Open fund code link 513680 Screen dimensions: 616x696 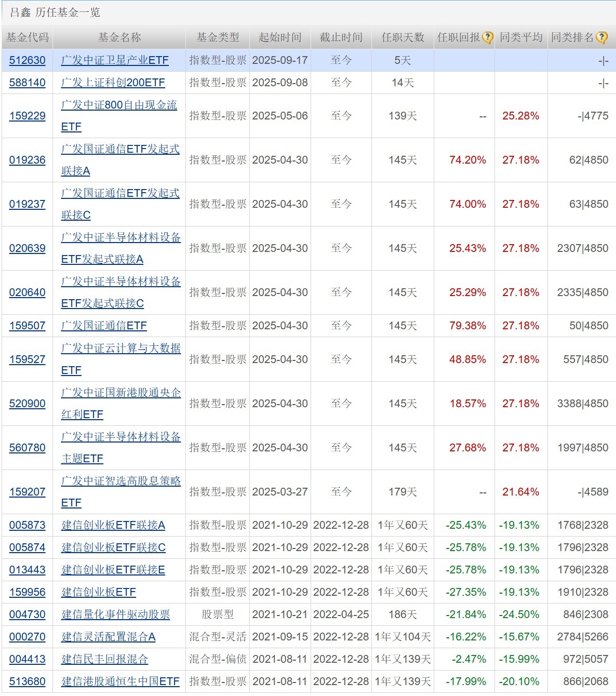[x=28, y=681]
